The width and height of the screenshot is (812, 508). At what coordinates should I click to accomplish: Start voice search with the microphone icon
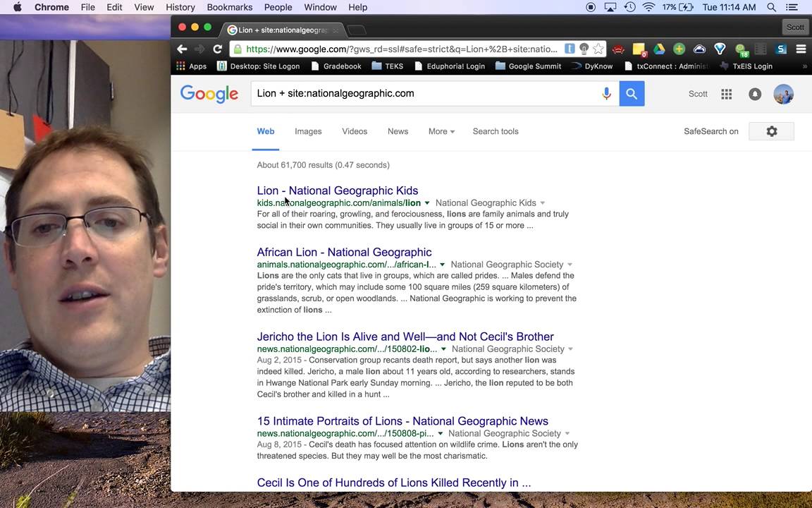pyautogui.click(x=606, y=94)
